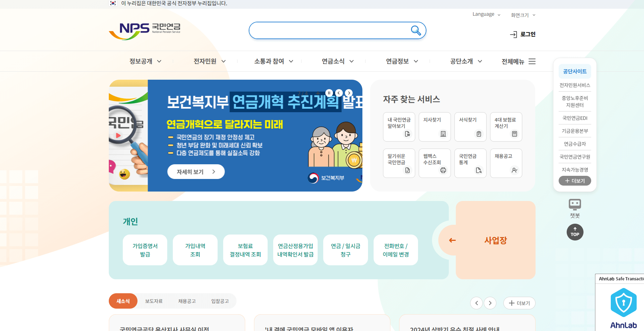644x331 pixels.
Task: Click the search magnifier icon
Action: tap(416, 31)
